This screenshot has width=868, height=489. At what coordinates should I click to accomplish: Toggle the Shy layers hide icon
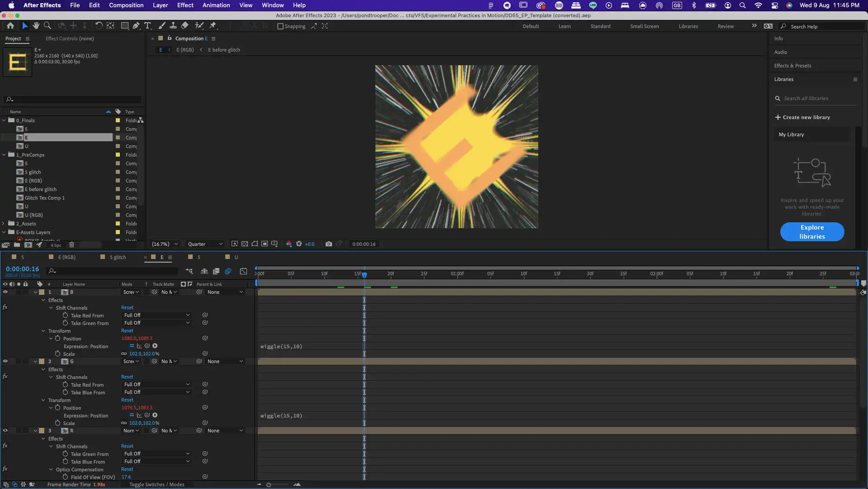click(x=204, y=271)
